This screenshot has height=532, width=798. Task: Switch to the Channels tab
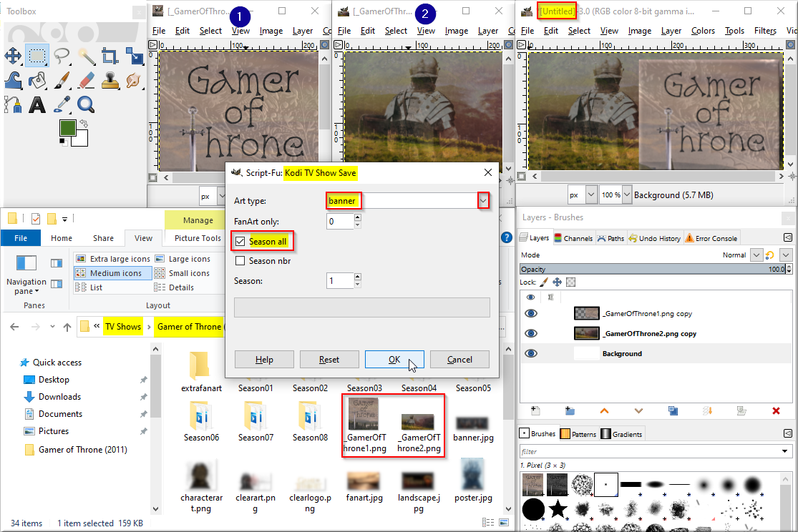tap(573, 238)
